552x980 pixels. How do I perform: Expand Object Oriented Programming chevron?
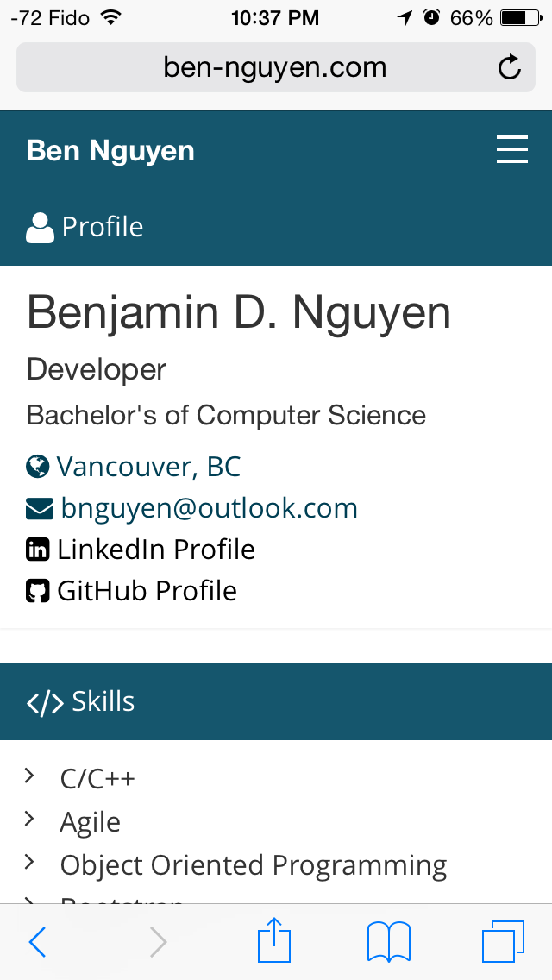click(x=28, y=862)
